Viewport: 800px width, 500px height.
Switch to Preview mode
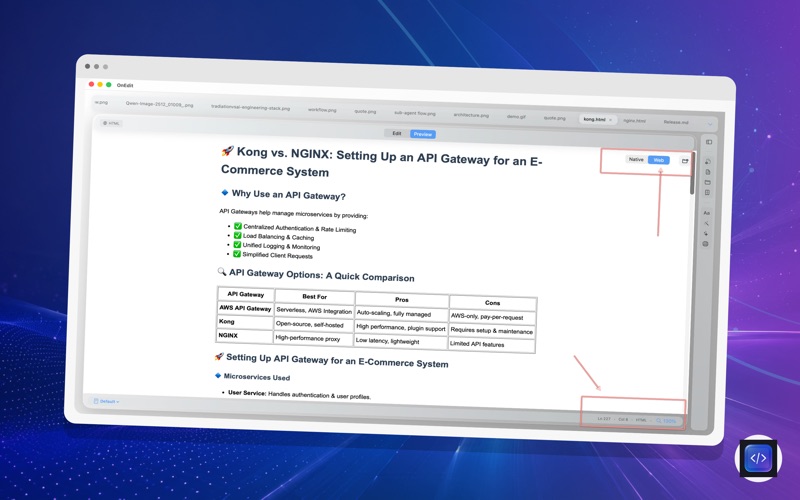pyautogui.click(x=423, y=134)
